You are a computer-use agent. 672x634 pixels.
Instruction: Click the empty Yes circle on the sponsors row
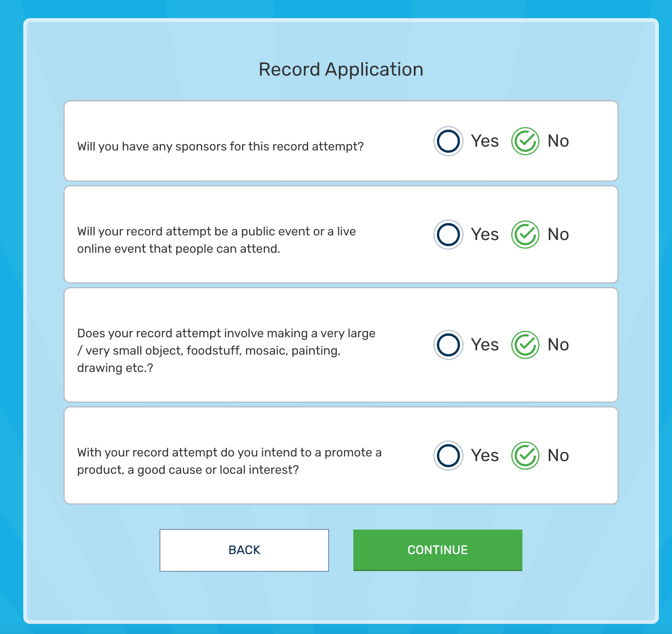(x=448, y=141)
